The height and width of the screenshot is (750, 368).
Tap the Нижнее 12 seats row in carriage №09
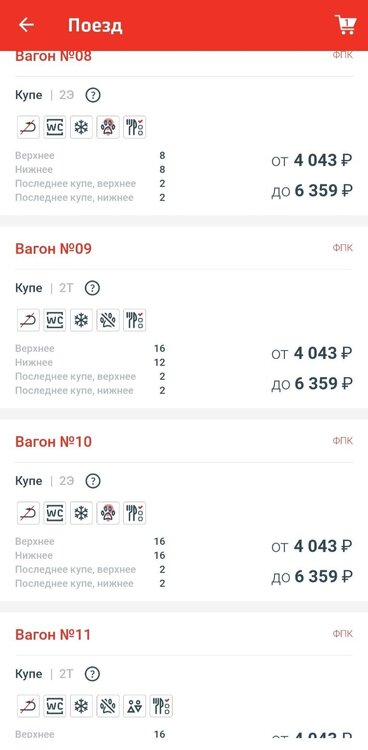click(x=90, y=363)
